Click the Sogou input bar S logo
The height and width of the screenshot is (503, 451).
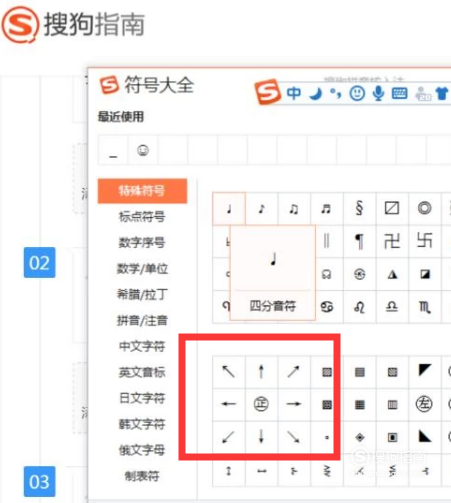point(268,92)
